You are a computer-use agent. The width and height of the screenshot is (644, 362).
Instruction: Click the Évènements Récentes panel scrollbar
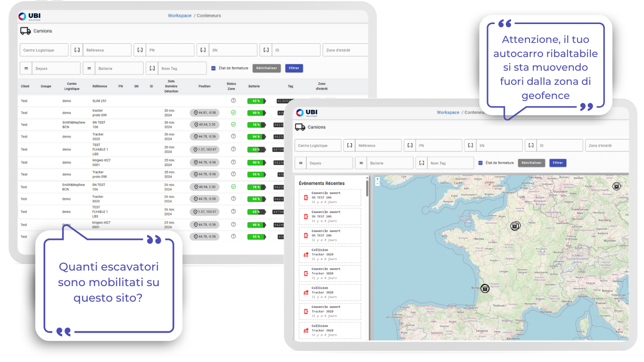point(368,188)
